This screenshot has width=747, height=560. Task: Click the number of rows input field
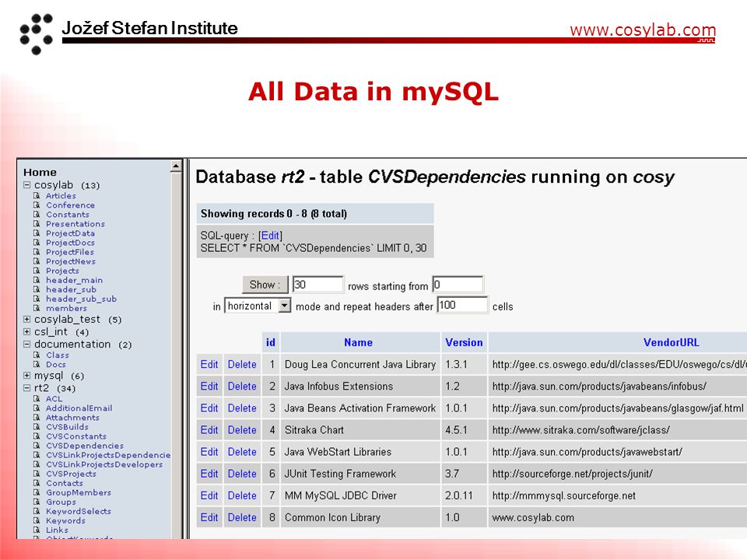coord(317,285)
